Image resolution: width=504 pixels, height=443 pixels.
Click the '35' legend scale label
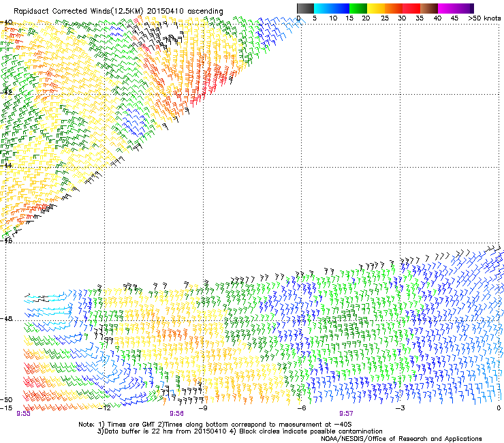pyautogui.click(x=420, y=18)
